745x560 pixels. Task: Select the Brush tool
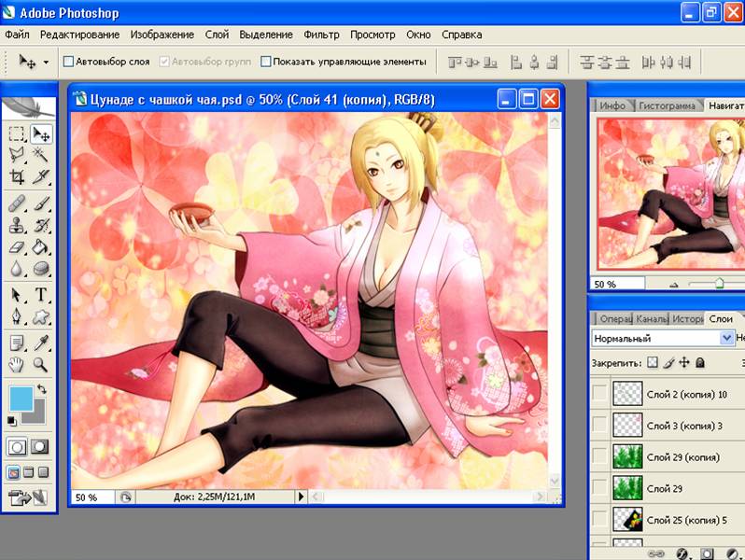41,203
